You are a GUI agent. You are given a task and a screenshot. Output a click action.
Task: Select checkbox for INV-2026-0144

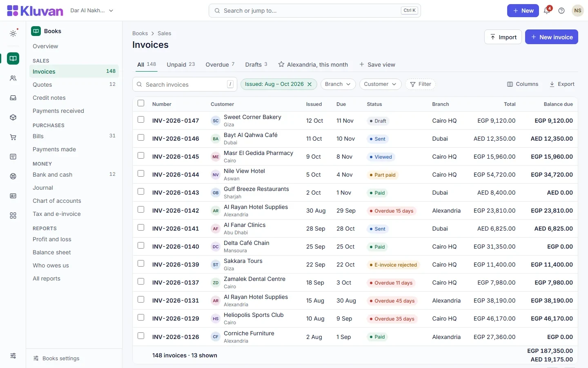pyautogui.click(x=141, y=173)
